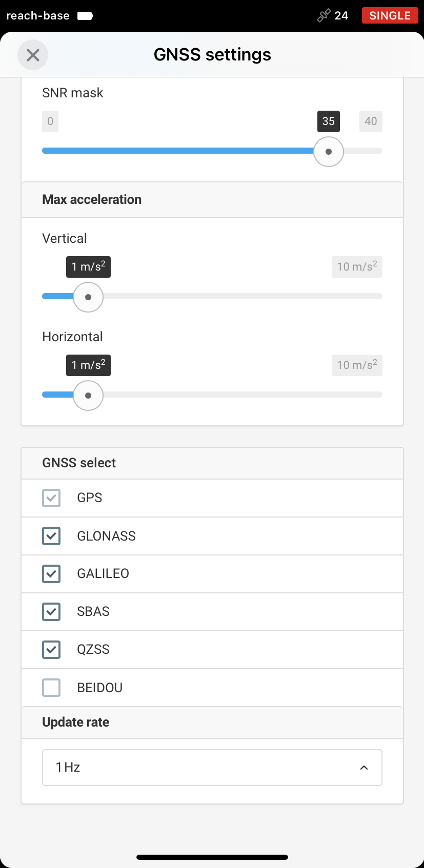Click the SNR mask slider handle
The width and height of the screenshot is (424, 868).
pyautogui.click(x=329, y=152)
